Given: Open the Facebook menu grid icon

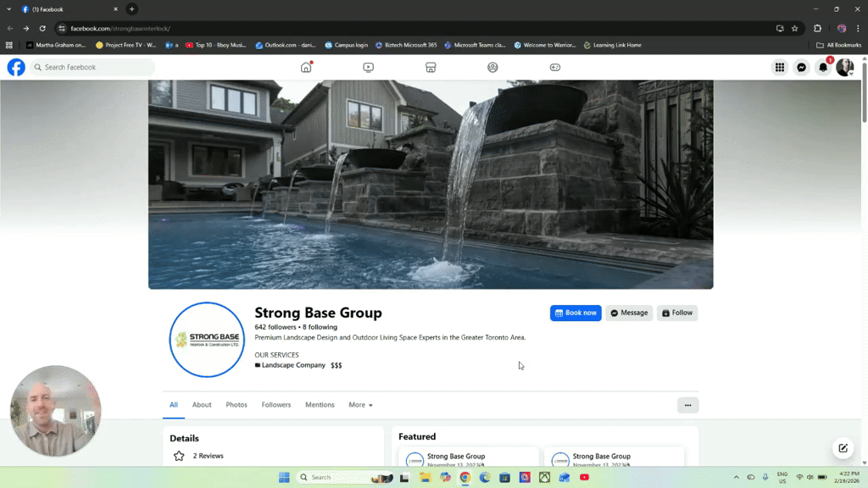Looking at the screenshot, I should [x=780, y=67].
